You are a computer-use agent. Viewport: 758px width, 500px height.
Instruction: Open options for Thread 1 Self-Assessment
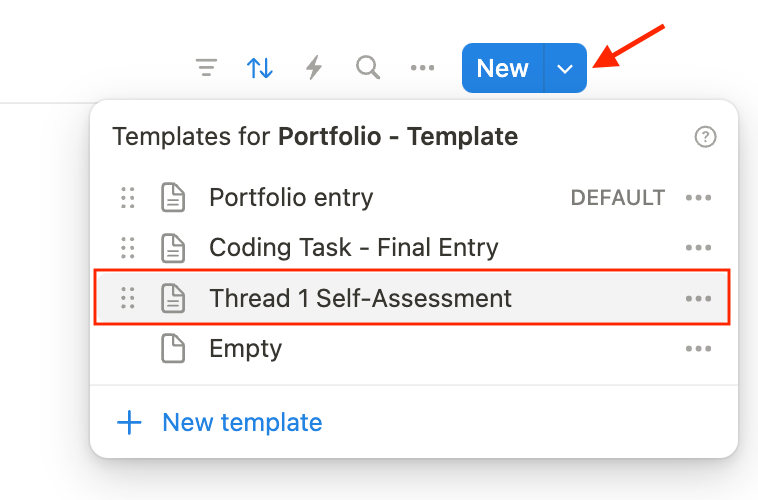pos(698,298)
